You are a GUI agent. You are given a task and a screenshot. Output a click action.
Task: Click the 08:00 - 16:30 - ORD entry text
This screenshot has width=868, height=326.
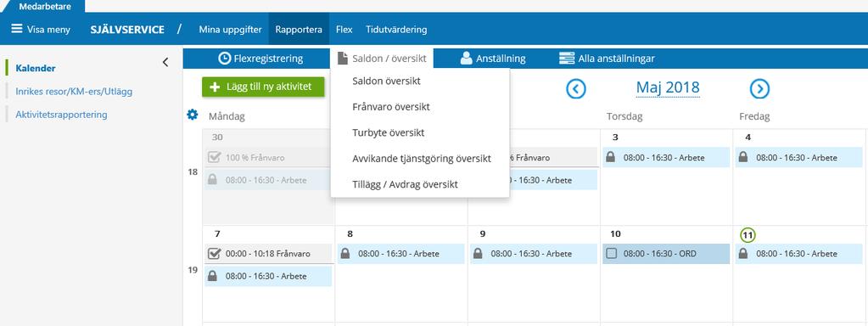point(660,254)
